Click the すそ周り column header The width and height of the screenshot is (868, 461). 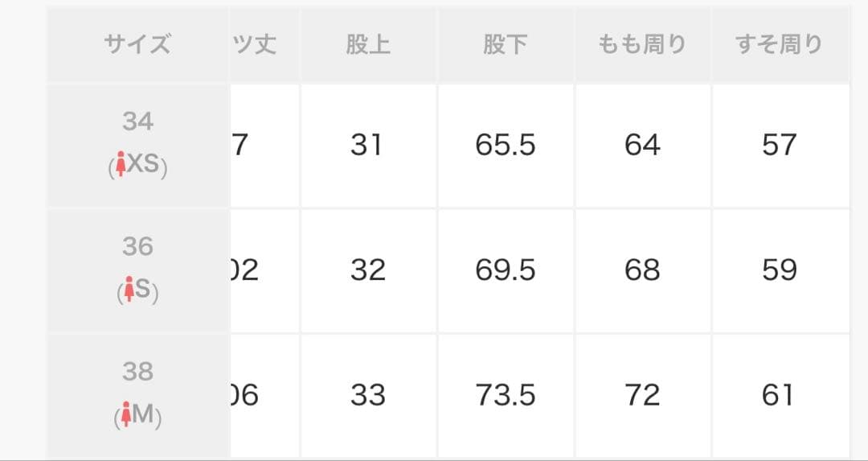tap(779, 44)
